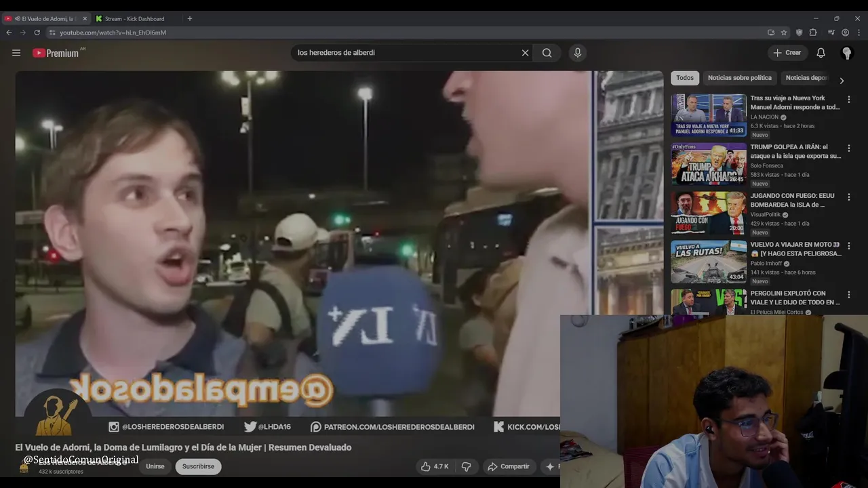868x488 pixels.
Task: Go to the YouTube Premium home logo
Action: (x=56, y=53)
